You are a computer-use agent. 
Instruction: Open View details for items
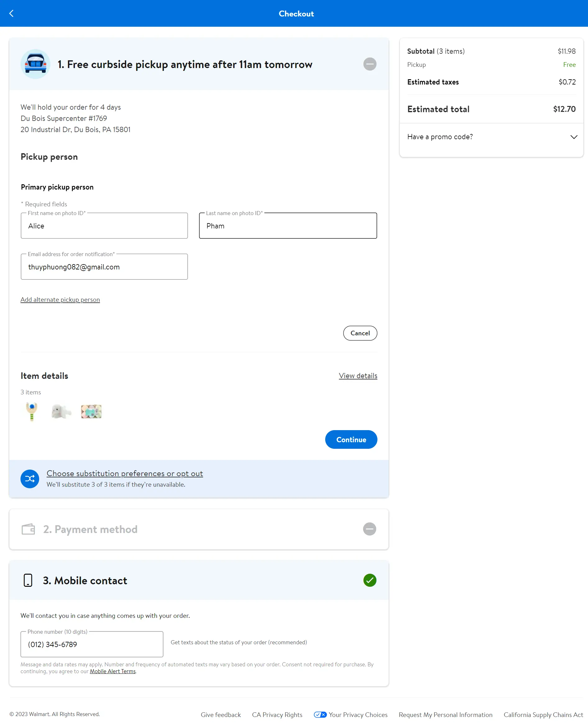(358, 375)
